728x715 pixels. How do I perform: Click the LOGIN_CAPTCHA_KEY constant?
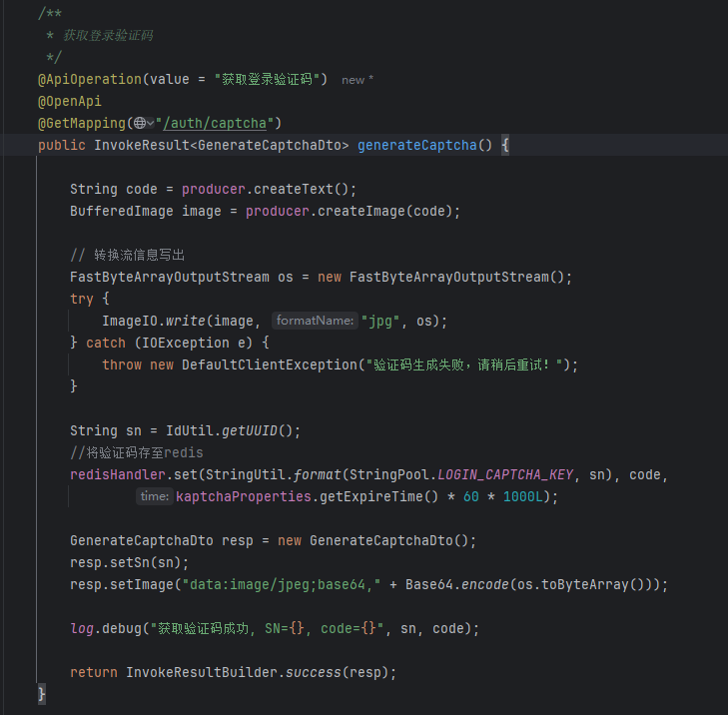click(x=505, y=474)
